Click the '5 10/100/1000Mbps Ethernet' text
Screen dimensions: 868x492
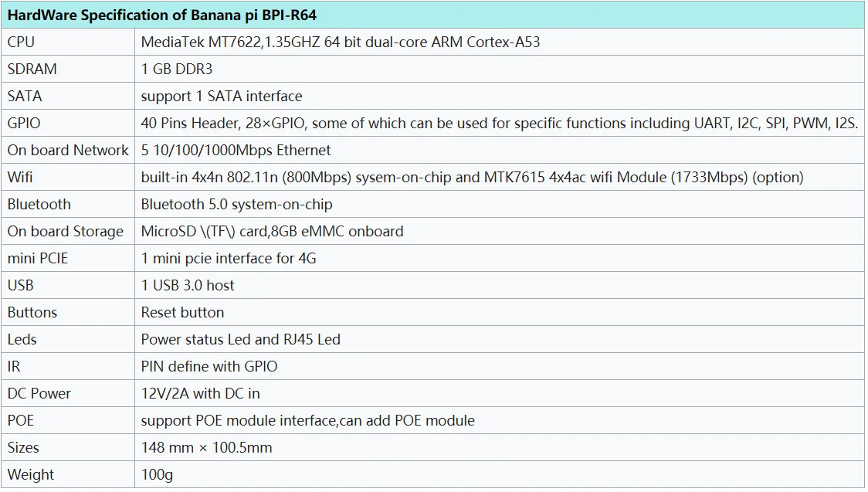[x=236, y=150]
